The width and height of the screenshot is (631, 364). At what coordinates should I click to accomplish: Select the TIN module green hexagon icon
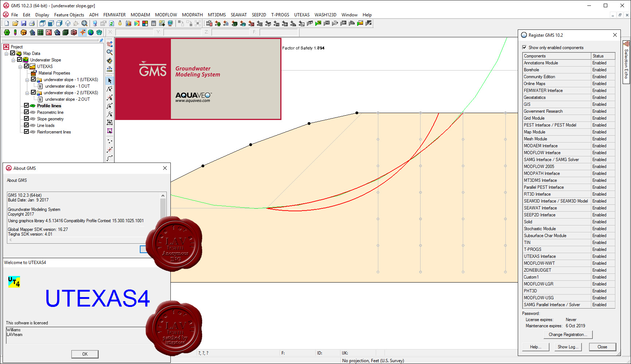(x=7, y=32)
